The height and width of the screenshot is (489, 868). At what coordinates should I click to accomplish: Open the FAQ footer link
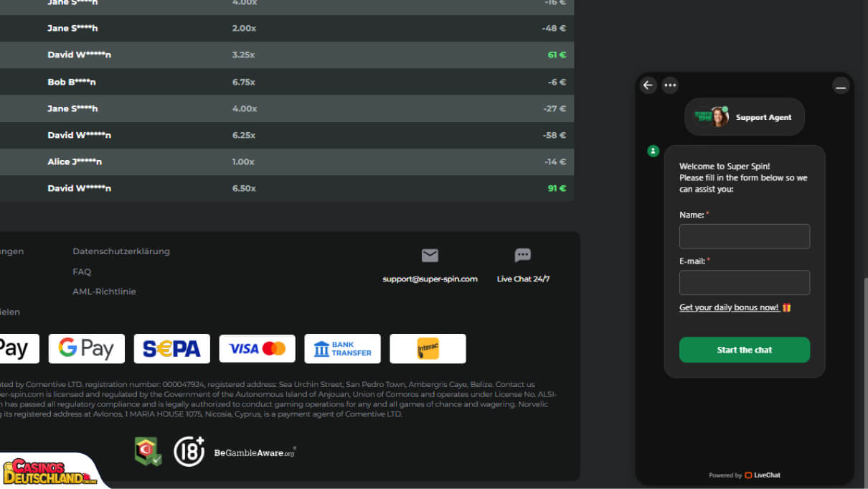click(82, 271)
